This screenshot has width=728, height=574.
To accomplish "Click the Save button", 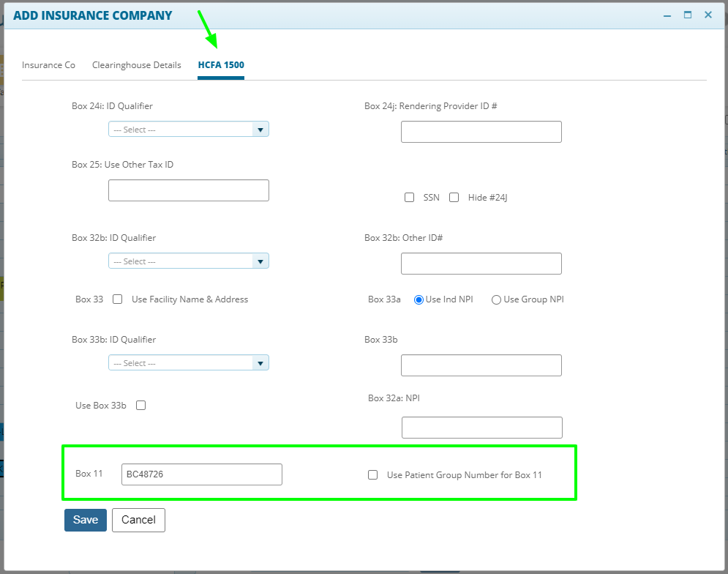I will coord(86,520).
